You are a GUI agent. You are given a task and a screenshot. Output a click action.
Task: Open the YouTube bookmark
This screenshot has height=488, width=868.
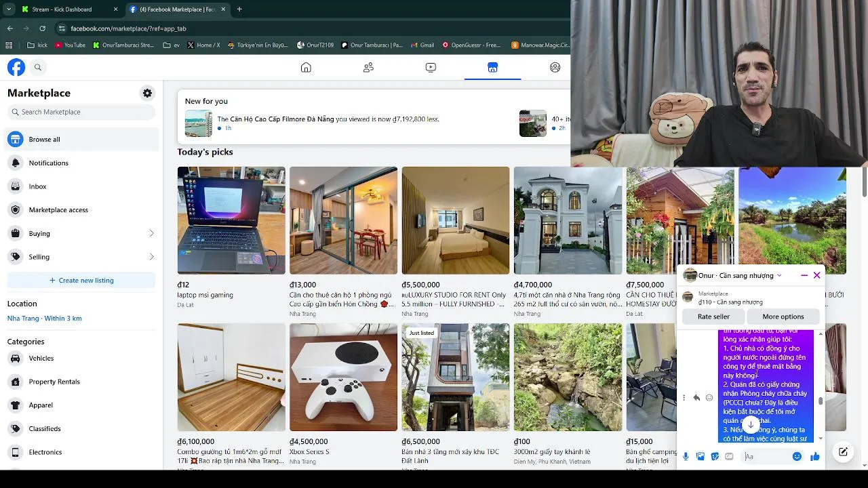tap(70, 45)
